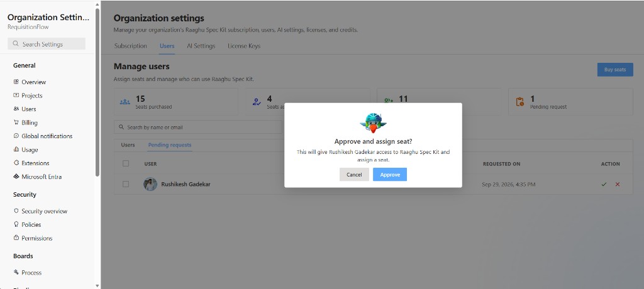Screen dimensions: 644x289
Task: Open Overview in the sidebar
Action: coord(34,82)
